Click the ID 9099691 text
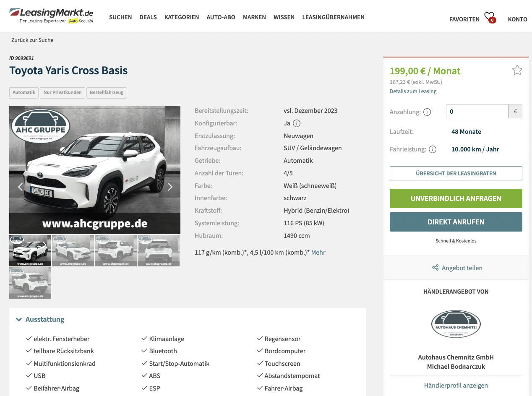This screenshot has width=532, height=396. coord(21,58)
